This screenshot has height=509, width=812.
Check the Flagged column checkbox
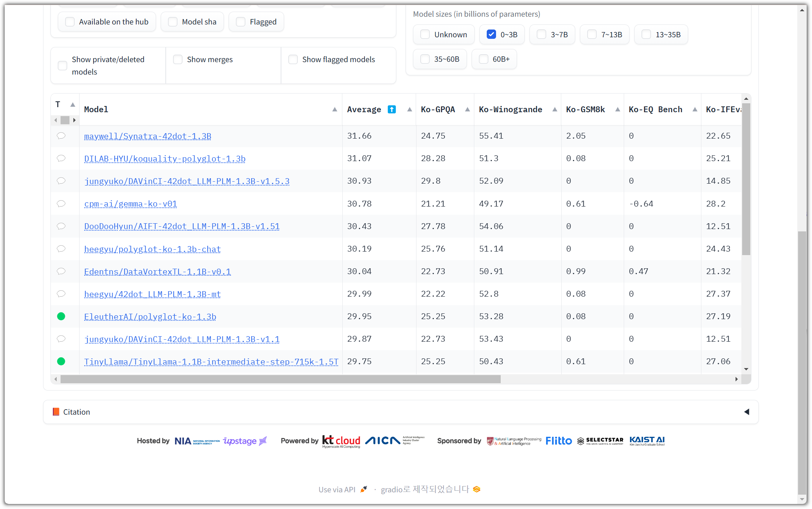[241, 22]
